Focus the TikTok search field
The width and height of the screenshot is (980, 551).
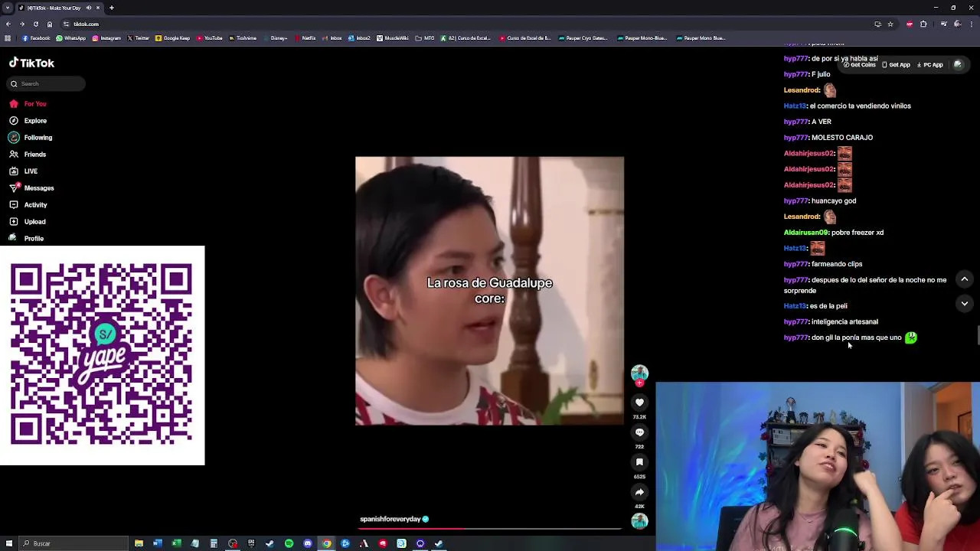coord(47,83)
